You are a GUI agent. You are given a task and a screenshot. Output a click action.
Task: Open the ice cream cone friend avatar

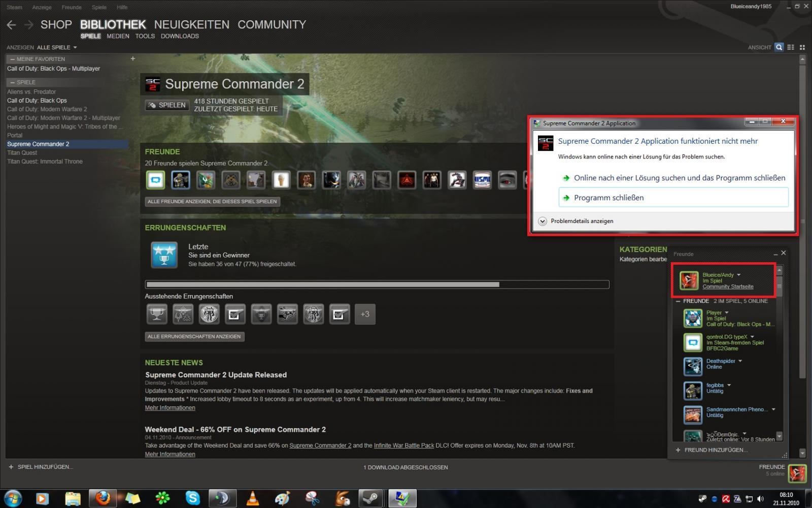pyautogui.click(x=281, y=180)
